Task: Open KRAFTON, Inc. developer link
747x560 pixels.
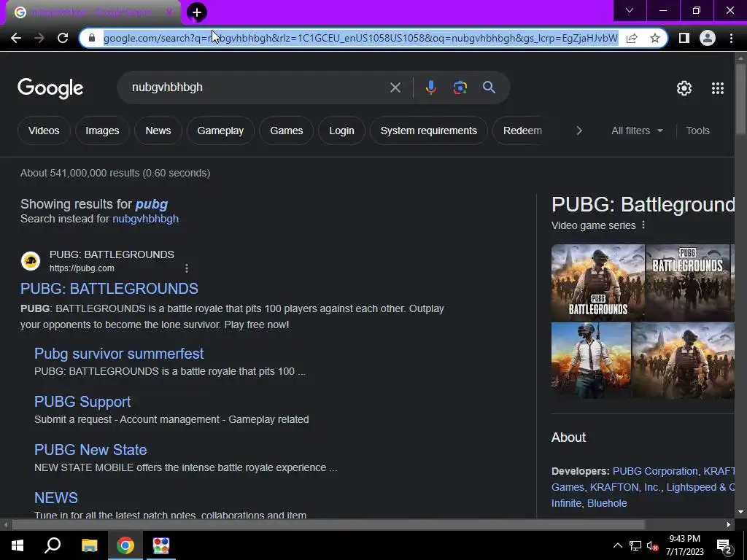Action: point(624,487)
